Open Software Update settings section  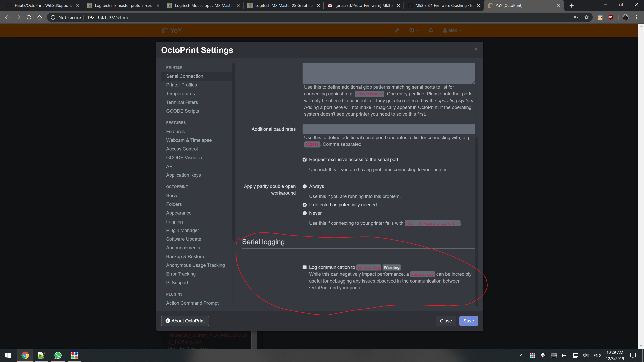pos(197,239)
